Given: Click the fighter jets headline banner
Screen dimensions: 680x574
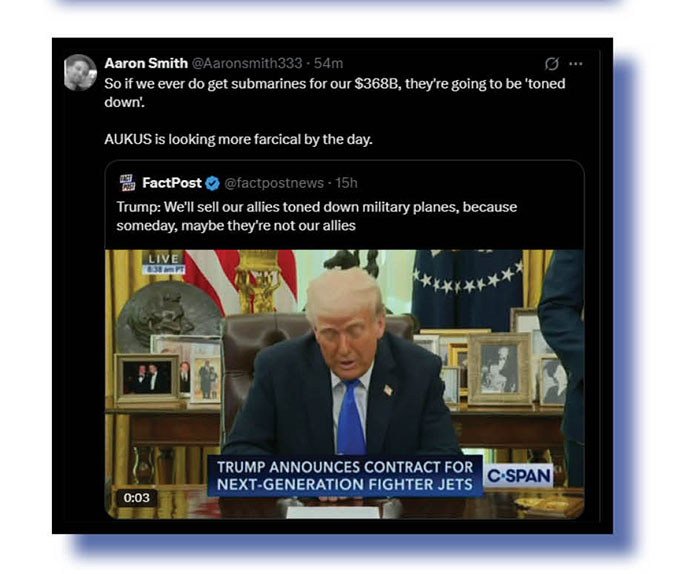Looking at the screenshot, I should pos(345,476).
